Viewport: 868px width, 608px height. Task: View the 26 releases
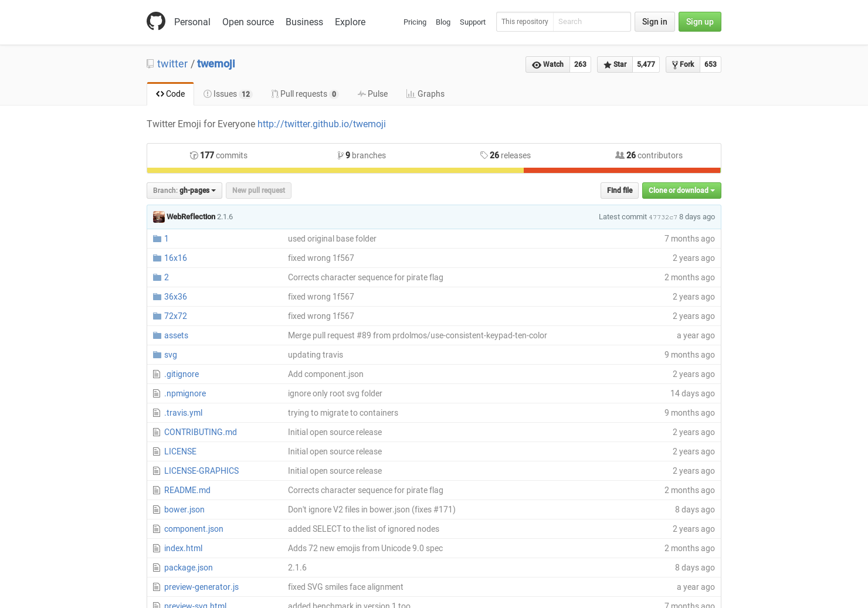(x=506, y=155)
